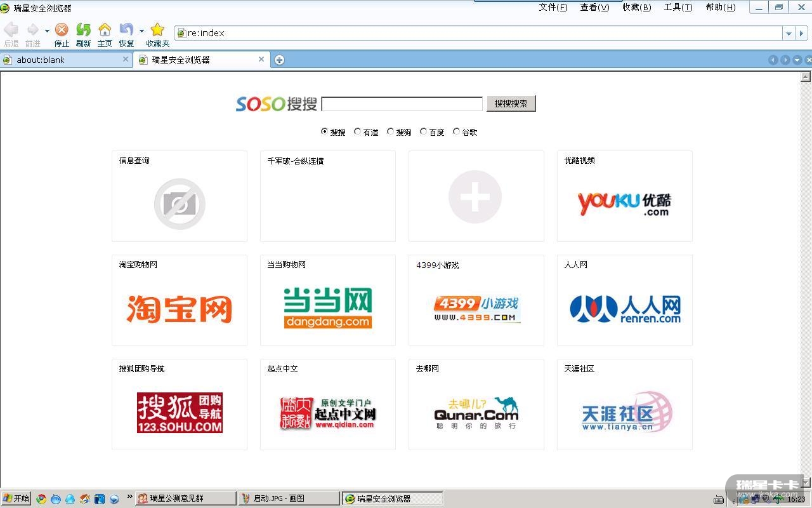
Task: Open the blue arrow-circle quick launch icon
Action: point(114,499)
